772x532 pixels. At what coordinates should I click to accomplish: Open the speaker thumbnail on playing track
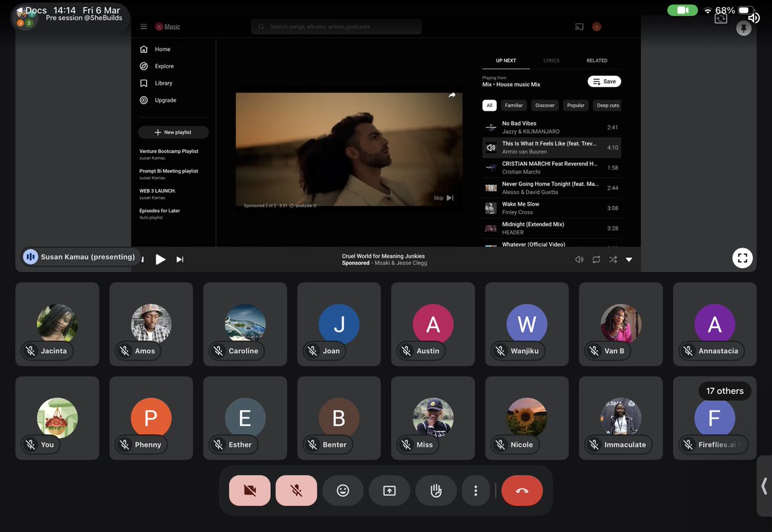click(491, 147)
